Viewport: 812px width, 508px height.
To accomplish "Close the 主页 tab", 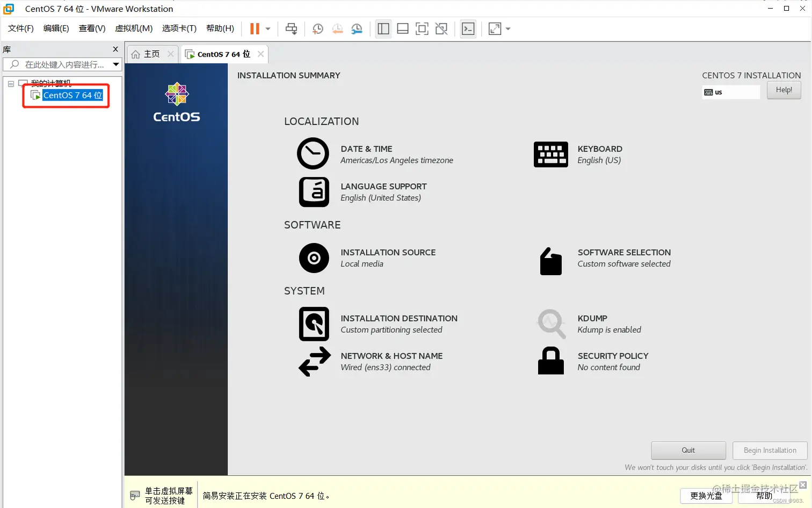I will click(171, 54).
